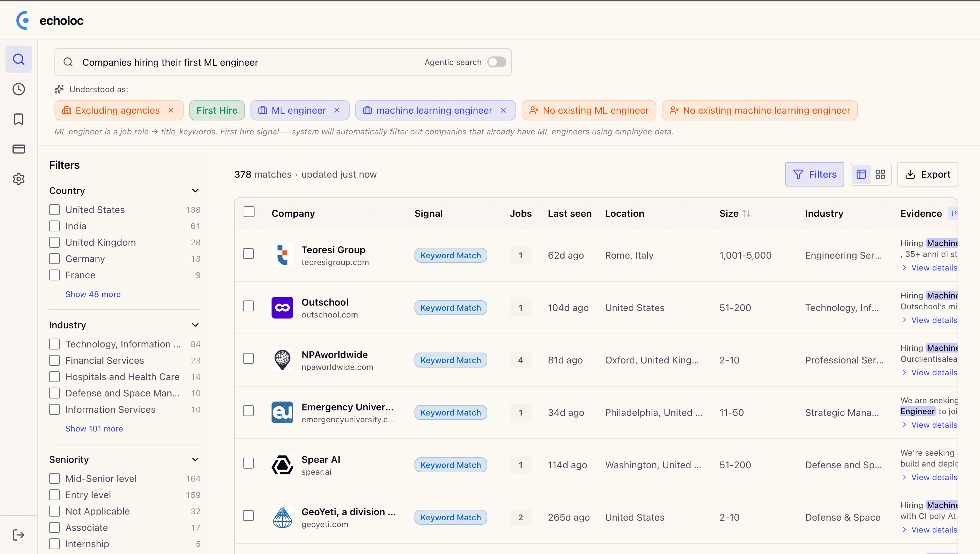This screenshot has height=554, width=980.
Task: Click Keyword Match badge for GeoYeti
Action: 451,517
